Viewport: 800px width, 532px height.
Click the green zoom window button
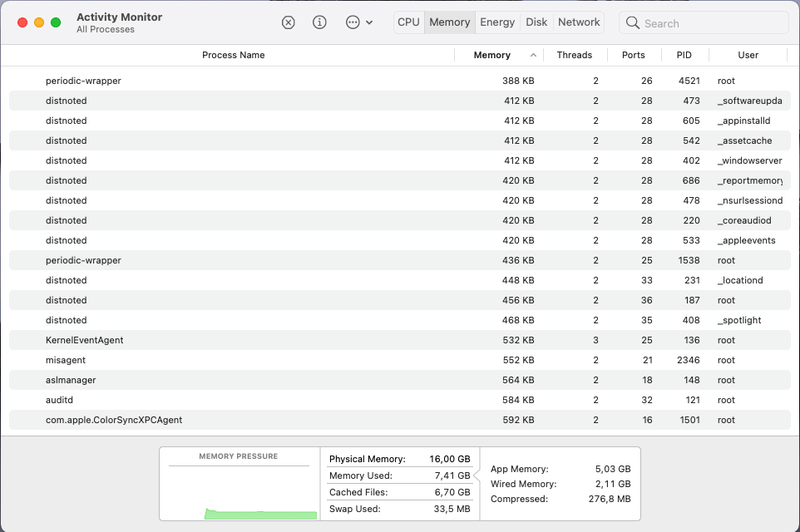point(56,22)
